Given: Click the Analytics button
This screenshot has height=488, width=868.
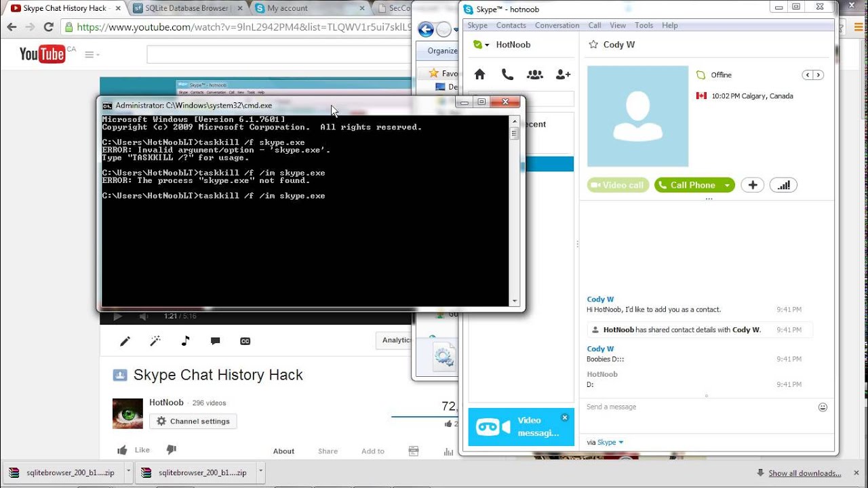Looking at the screenshot, I should [395, 340].
